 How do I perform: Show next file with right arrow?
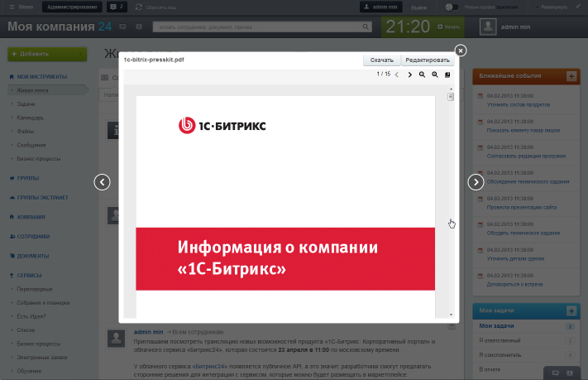coord(476,182)
